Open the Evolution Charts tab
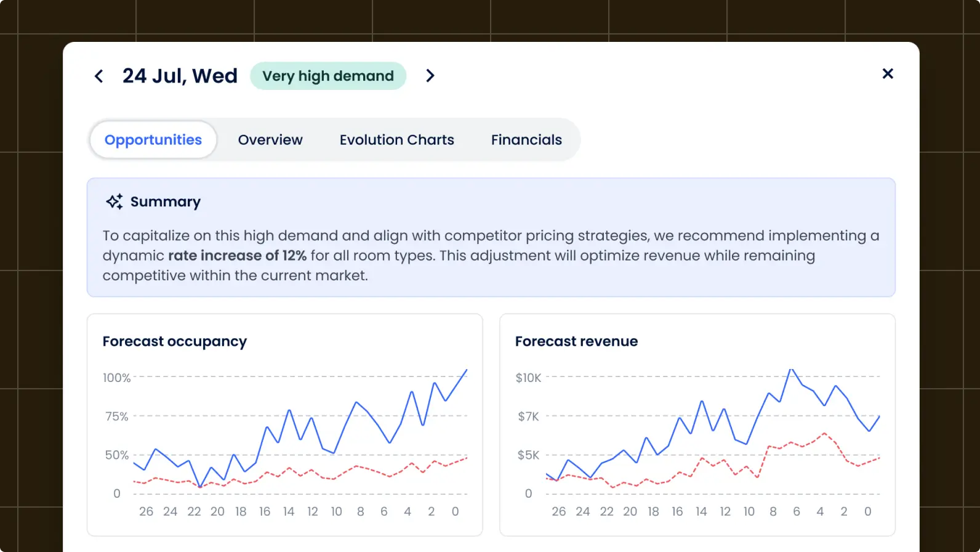Viewport: 980px width, 552px height. coord(396,140)
